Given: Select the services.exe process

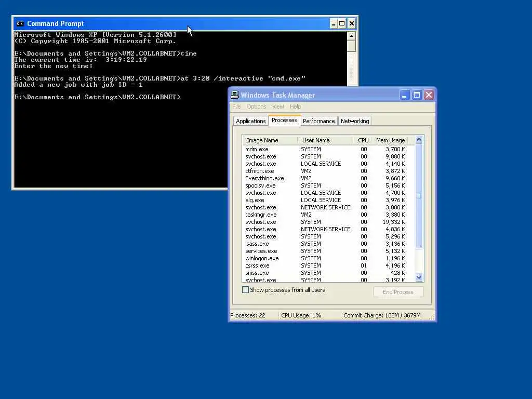Looking at the screenshot, I should point(328,251).
